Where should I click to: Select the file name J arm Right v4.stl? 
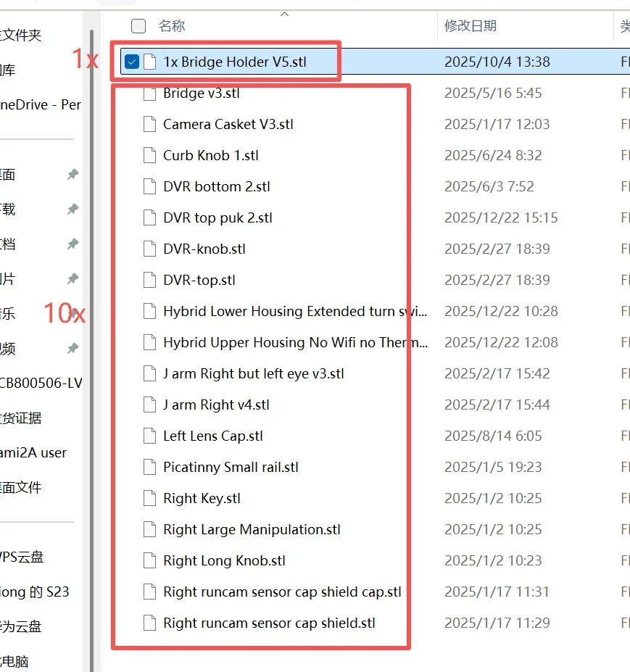[217, 405]
